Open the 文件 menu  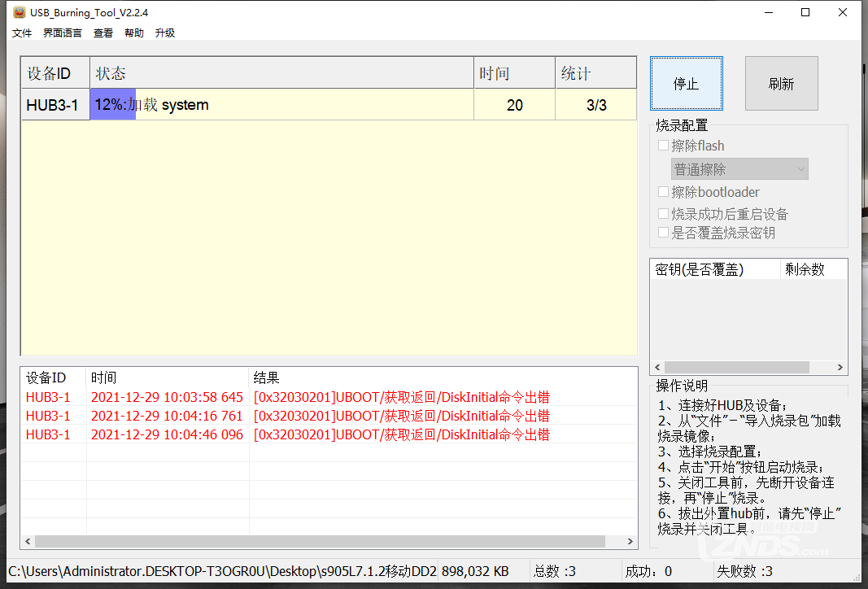[21, 33]
